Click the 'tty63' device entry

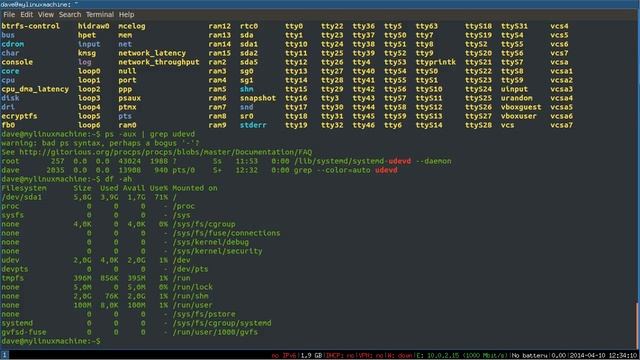click(427, 26)
